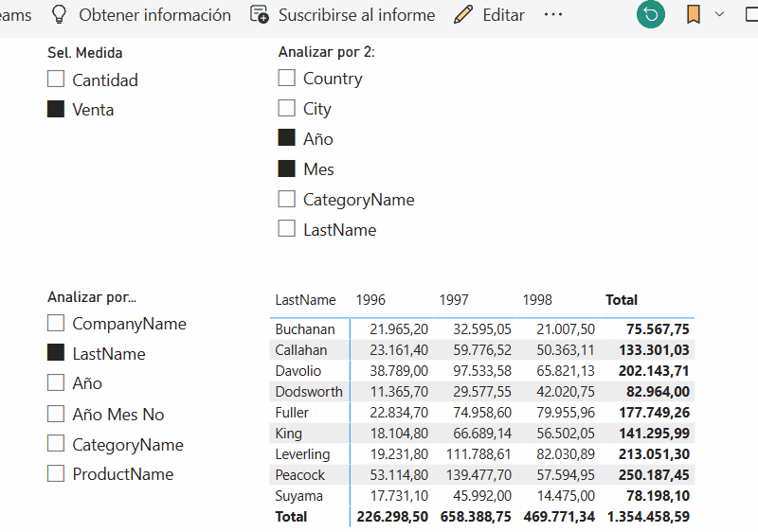
Task: Select the Suyama row label
Action: [x=298, y=496]
